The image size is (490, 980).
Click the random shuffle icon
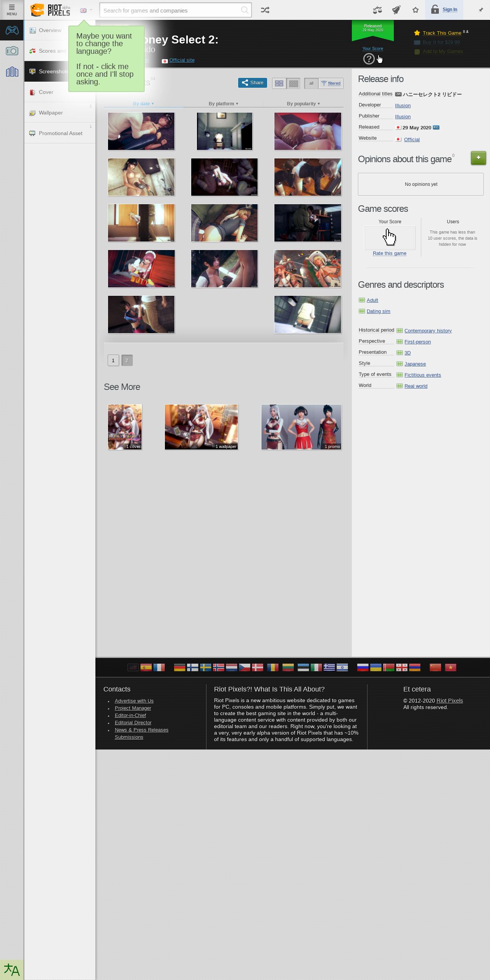coord(265,10)
